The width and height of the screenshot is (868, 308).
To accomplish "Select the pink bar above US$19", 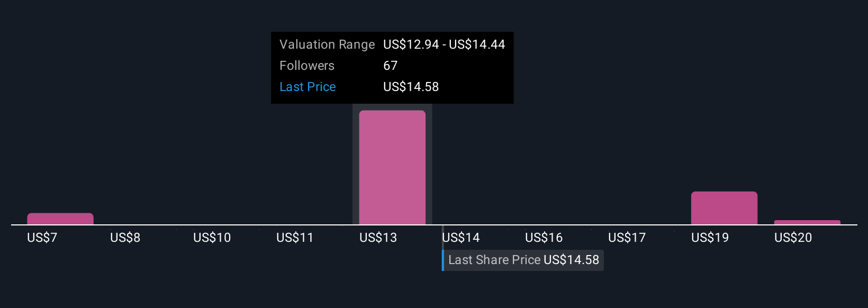I will pos(724,208).
